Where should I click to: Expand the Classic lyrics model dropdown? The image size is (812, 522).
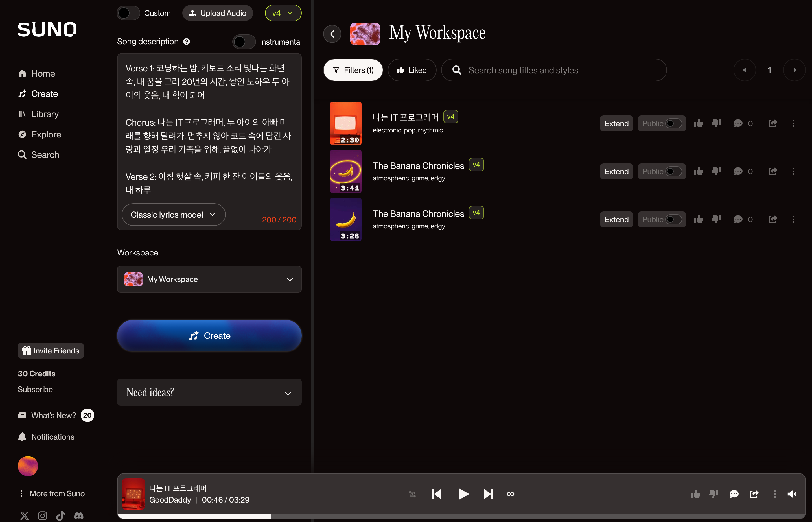[x=173, y=215]
